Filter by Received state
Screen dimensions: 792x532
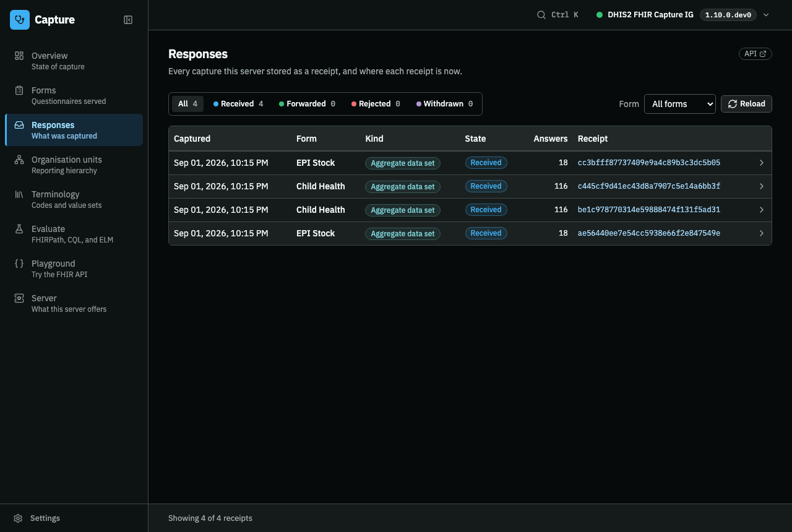coord(238,104)
